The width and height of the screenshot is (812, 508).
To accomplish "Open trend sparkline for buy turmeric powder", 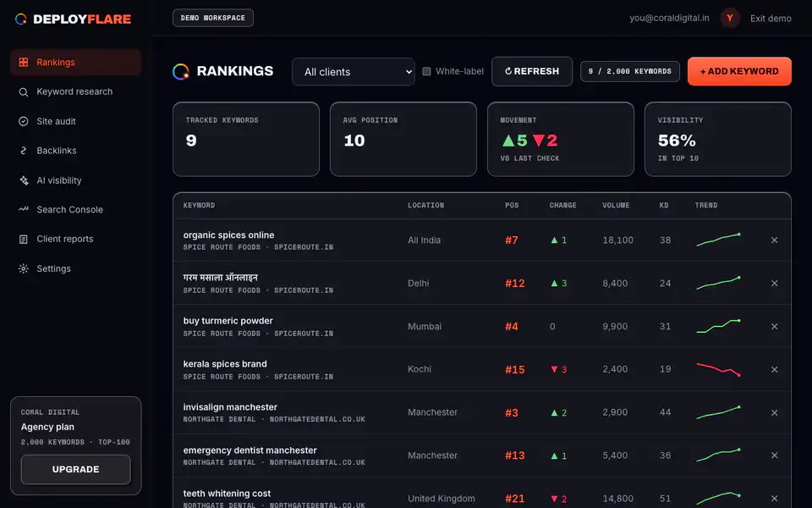I will (718, 326).
